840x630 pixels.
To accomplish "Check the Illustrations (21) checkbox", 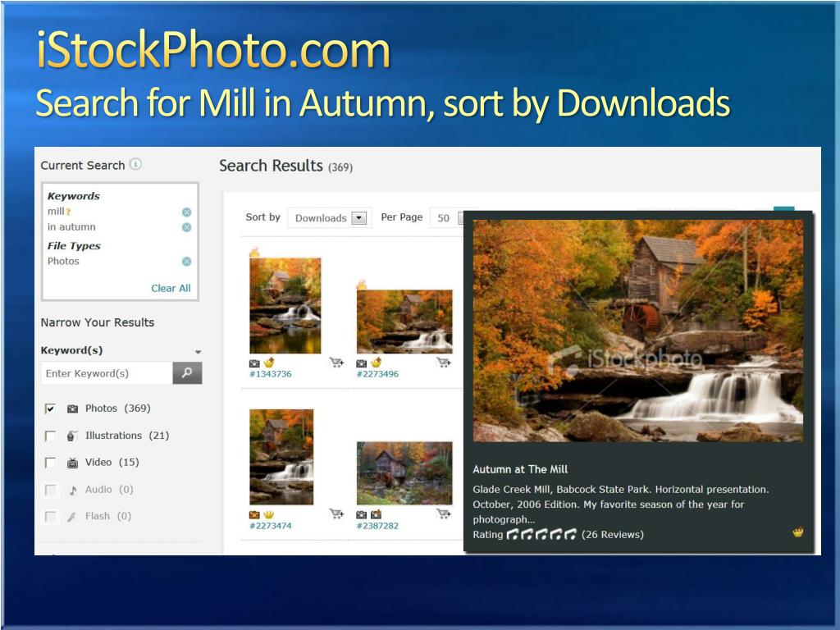I will tap(50, 436).
